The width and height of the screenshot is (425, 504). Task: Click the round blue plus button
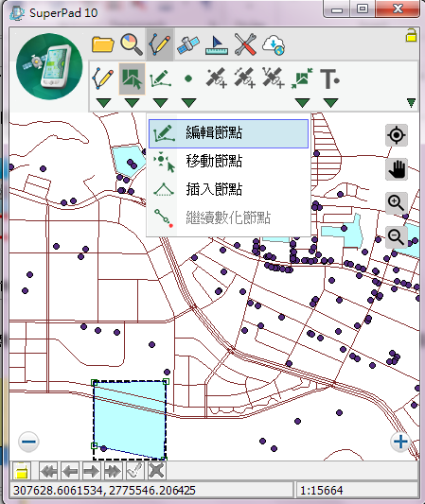tap(400, 442)
